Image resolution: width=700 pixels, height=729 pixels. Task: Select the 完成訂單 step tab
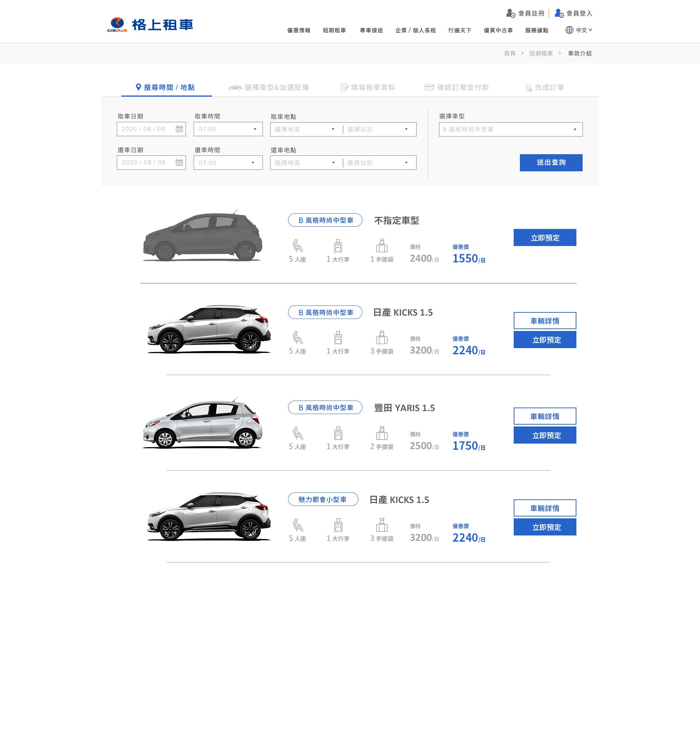coord(545,88)
